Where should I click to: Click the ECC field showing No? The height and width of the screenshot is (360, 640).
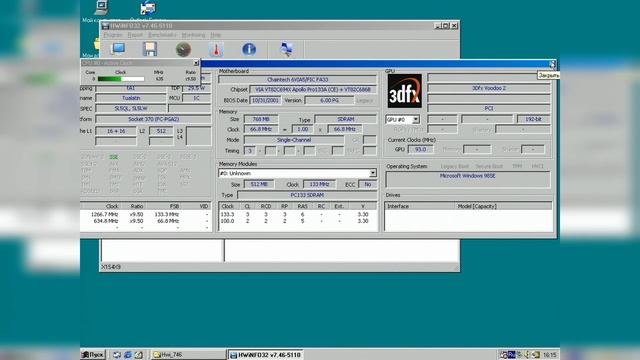point(367,184)
